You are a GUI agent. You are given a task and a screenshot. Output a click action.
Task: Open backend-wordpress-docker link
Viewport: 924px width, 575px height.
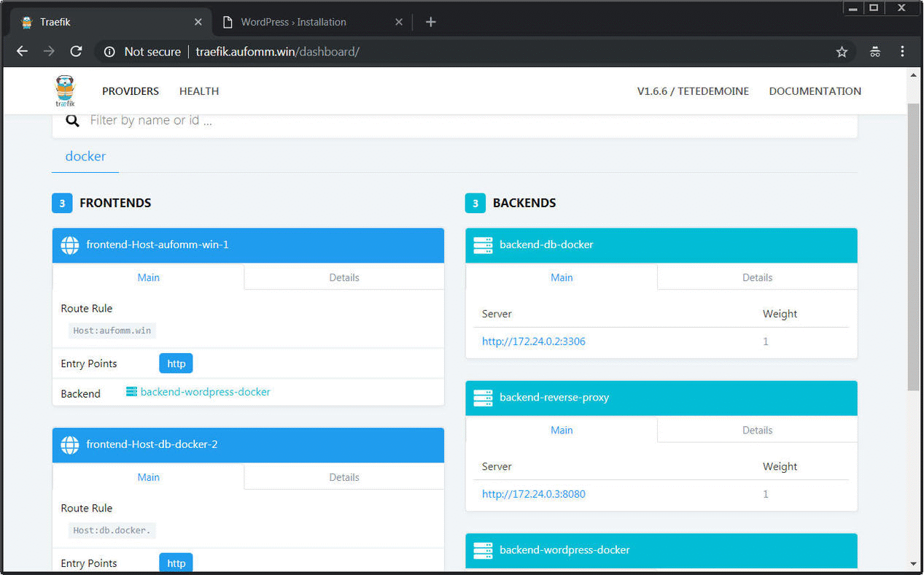click(205, 392)
